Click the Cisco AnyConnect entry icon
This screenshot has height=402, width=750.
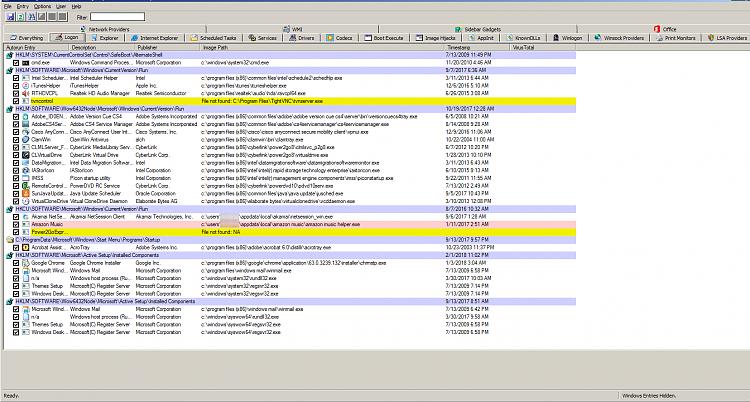pyautogui.click(x=25, y=132)
